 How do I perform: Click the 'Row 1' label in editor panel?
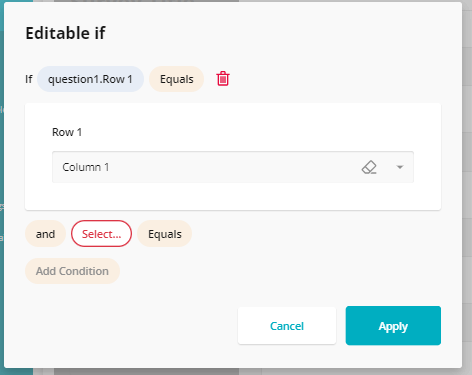click(67, 132)
